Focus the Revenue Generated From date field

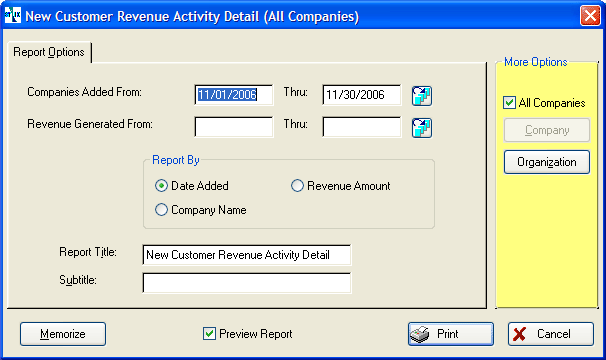tap(234, 127)
